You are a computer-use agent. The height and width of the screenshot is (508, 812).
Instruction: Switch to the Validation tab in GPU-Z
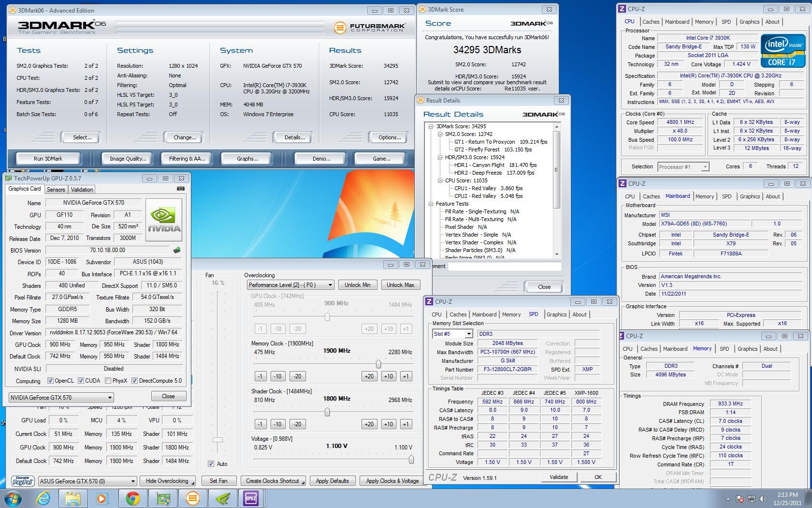(82, 190)
